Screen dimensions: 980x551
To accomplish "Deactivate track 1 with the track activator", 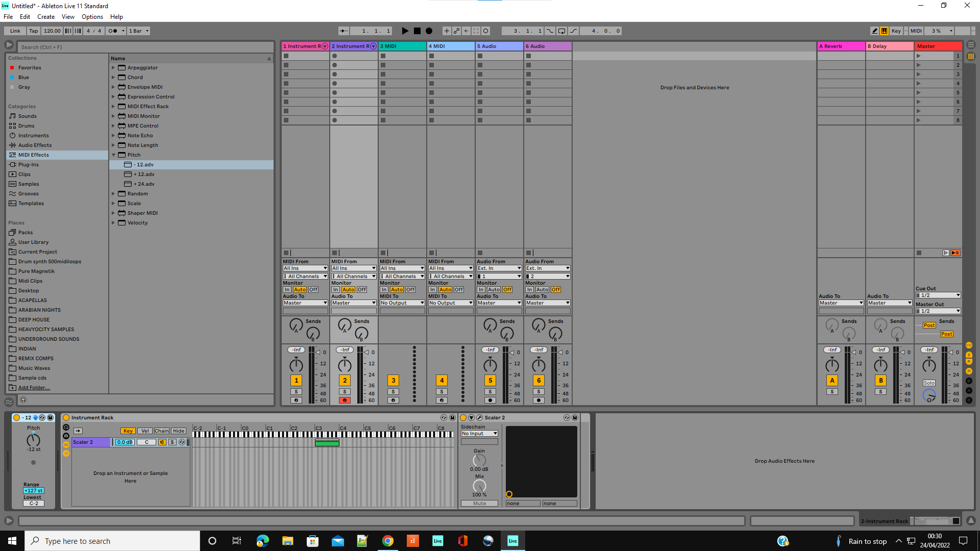I will pyautogui.click(x=296, y=381).
